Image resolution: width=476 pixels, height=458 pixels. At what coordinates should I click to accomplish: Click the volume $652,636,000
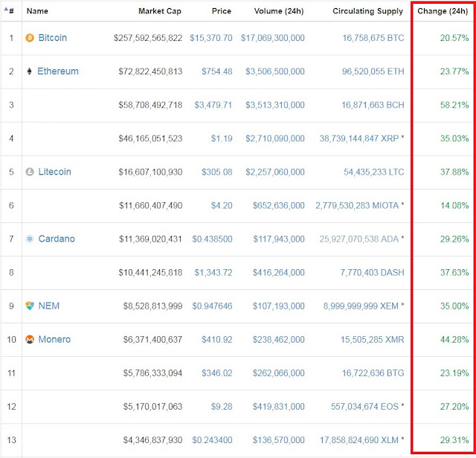[x=279, y=205]
